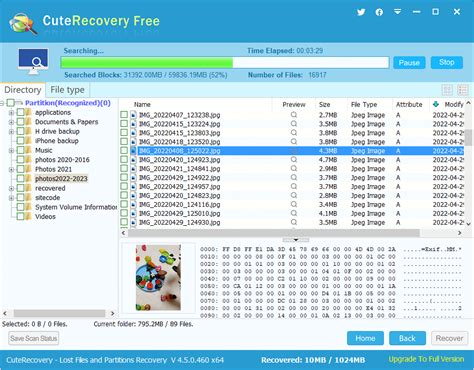Preview magnifier for IMG_20220429_124957.jpg
The width and height of the screenshot is (474, 370).
pyautogui.click(x=294, y=186)
